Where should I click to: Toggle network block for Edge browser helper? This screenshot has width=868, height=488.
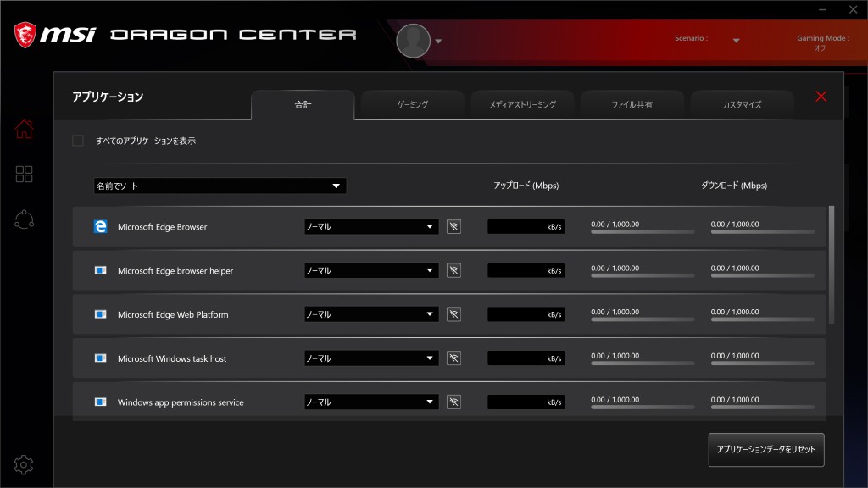454,270
